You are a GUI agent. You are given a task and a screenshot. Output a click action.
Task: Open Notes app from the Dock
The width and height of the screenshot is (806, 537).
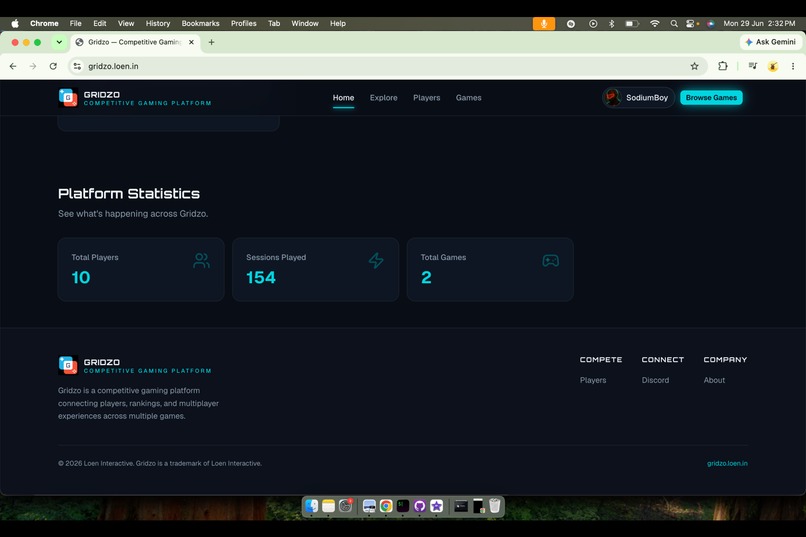[x=328, y=506]
